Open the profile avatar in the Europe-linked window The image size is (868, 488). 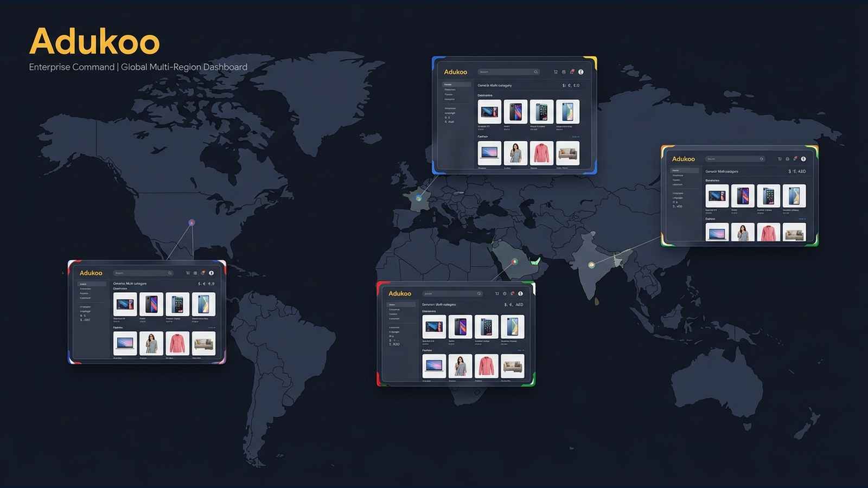point(580,72)
